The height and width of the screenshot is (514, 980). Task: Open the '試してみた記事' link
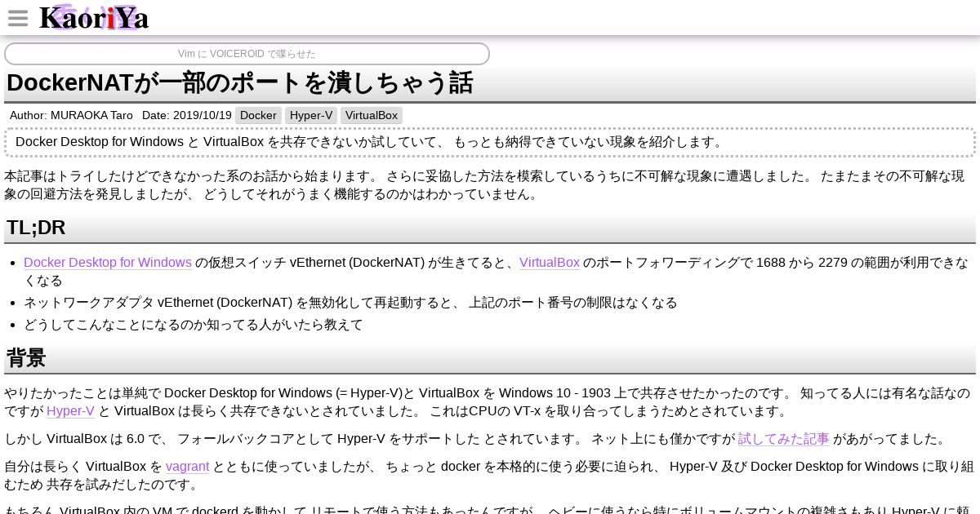click(x=784, y=439)
